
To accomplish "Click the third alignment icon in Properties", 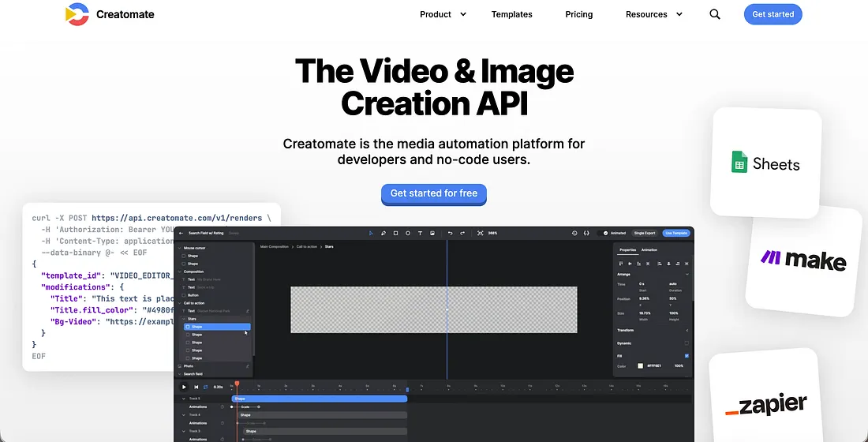I will click(x=639, y=264).
